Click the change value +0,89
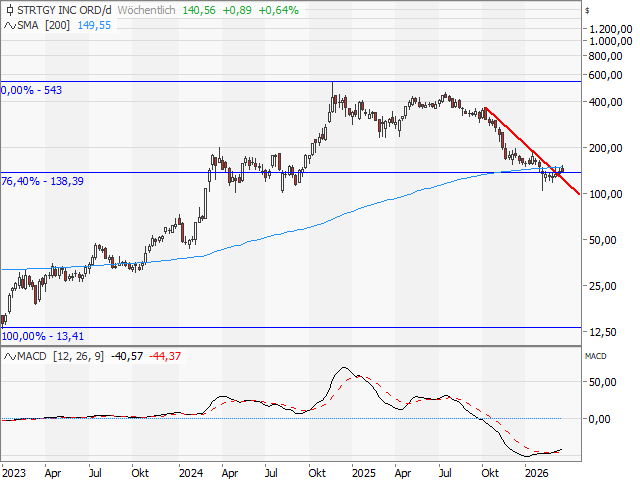This screenshot has width=640, height=480. (x=237, y=10)
